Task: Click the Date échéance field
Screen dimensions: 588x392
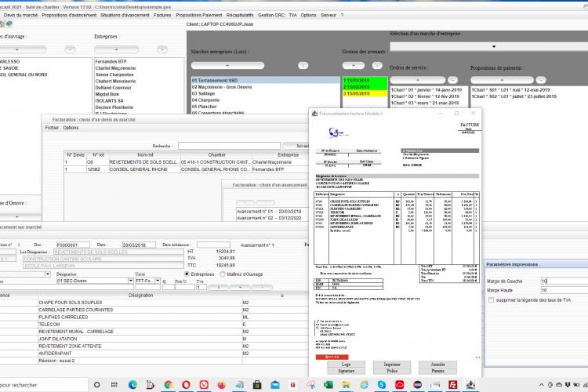Action: pos(213,245)
